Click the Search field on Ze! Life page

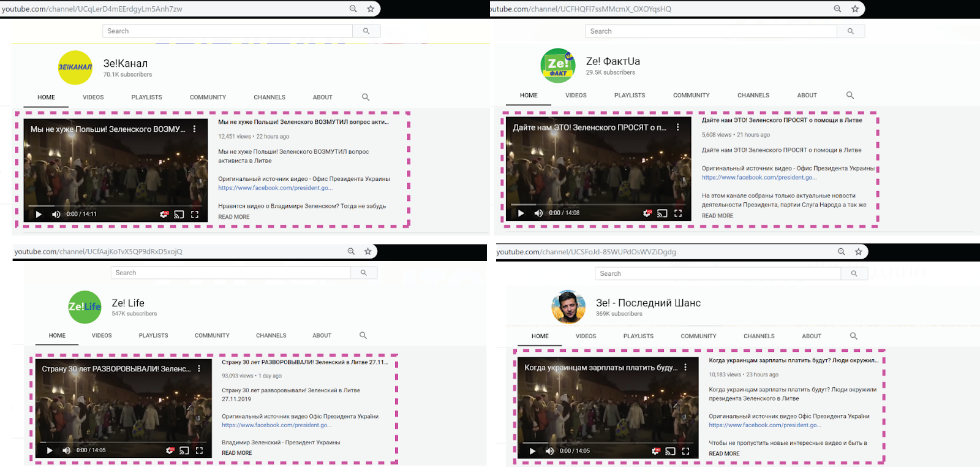(231, 273)
